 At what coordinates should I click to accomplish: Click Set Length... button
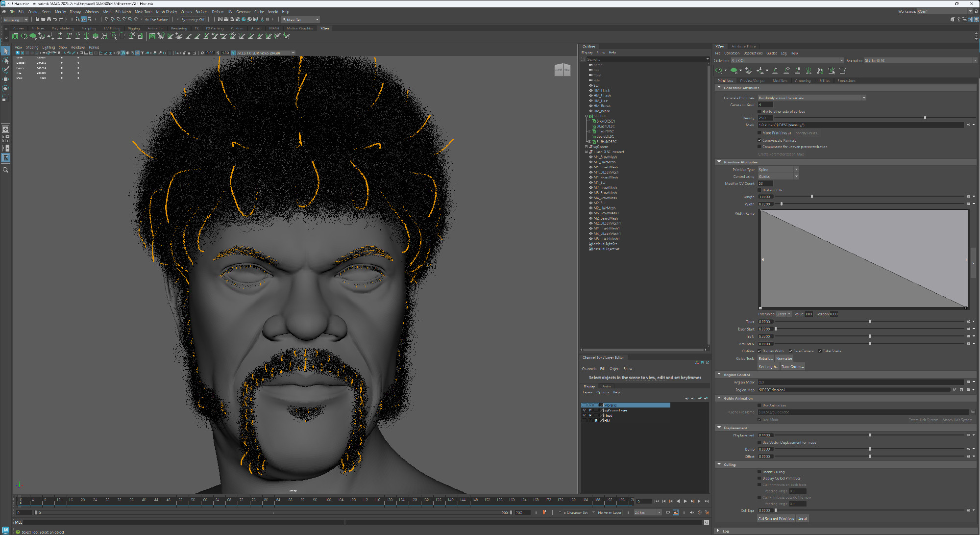[x=768, y=367]
